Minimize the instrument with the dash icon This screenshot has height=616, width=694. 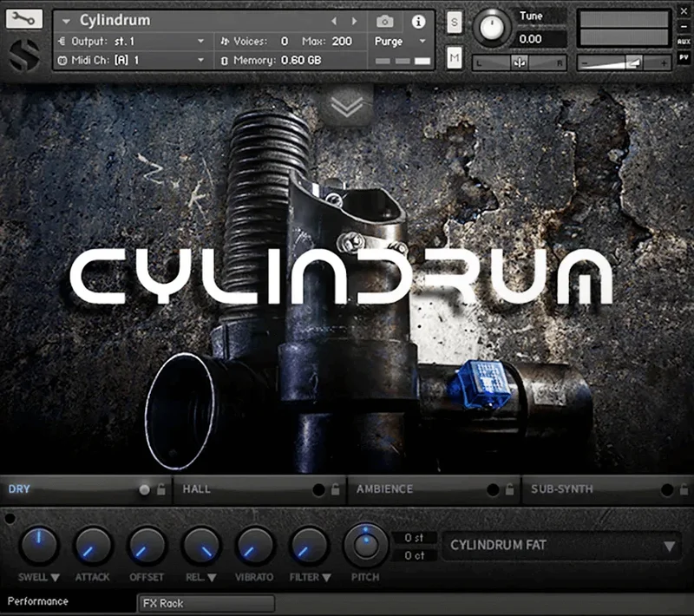tap(684, 27)
